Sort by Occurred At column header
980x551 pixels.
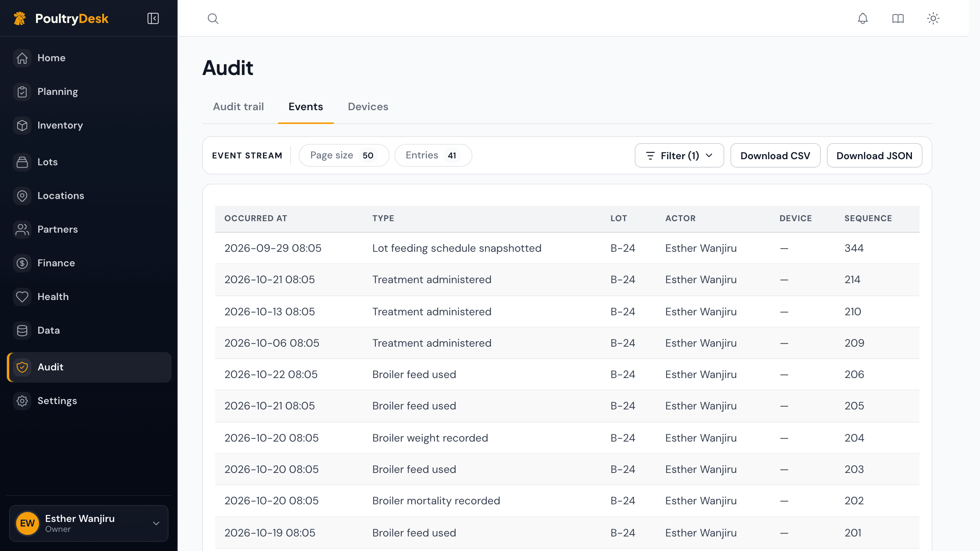256,218
